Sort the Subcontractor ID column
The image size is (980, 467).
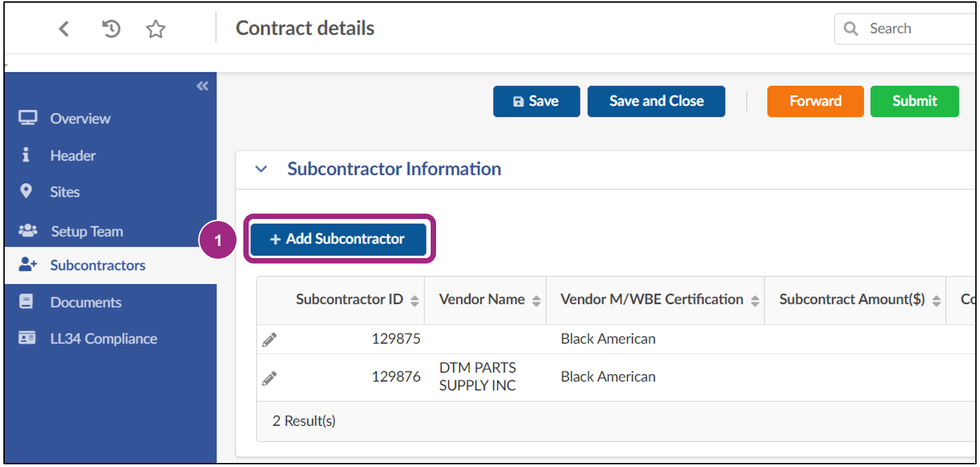pyautogui.click(x=412, y=299)
